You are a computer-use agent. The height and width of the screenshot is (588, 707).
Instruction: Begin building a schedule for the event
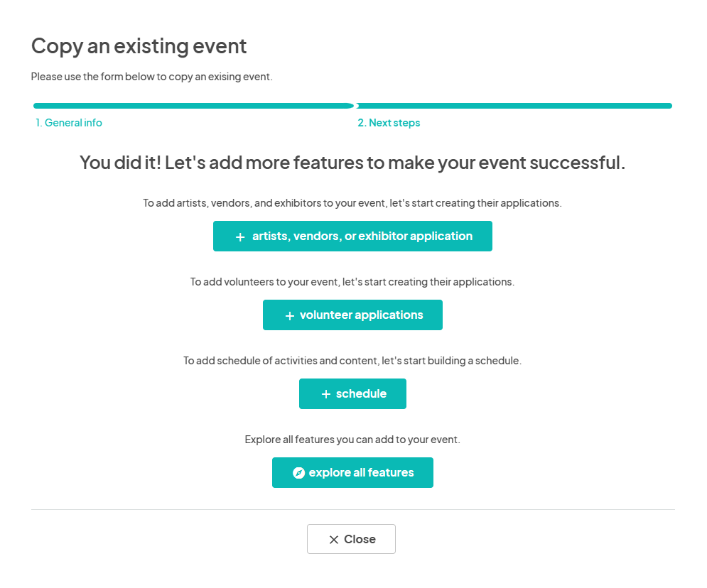[x=352, y=393]
